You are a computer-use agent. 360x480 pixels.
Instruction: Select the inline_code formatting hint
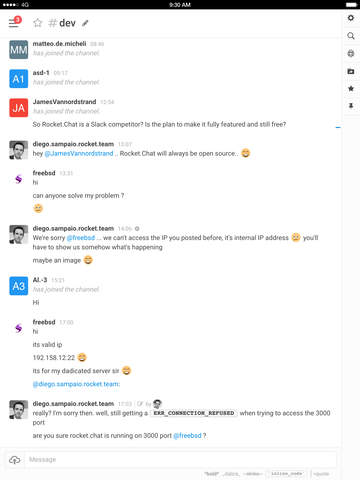(287, 474)
